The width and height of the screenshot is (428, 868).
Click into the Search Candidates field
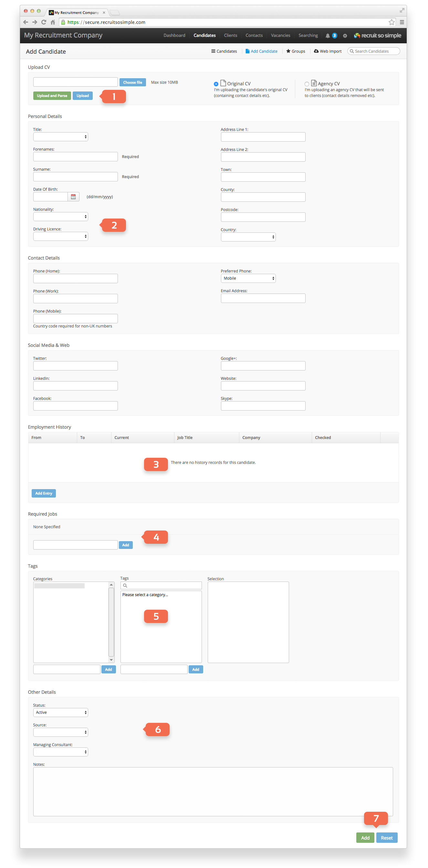pyautogui.click(x=373, y=51)
